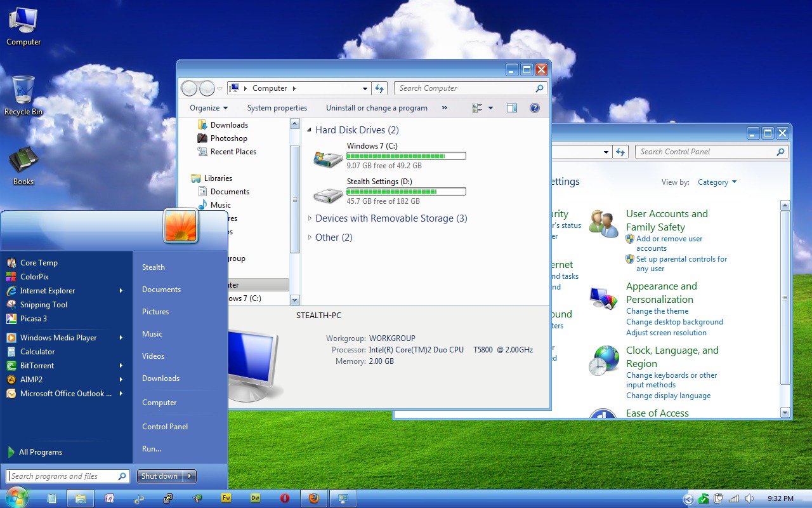The height and width of the screenshot is (508, 812).
Task: Click Adjust screen resolution link
Action: tap(666, 333)
